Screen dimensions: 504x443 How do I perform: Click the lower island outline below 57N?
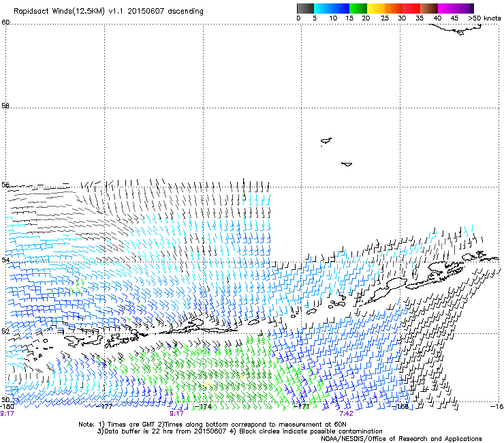coord(347,164)
